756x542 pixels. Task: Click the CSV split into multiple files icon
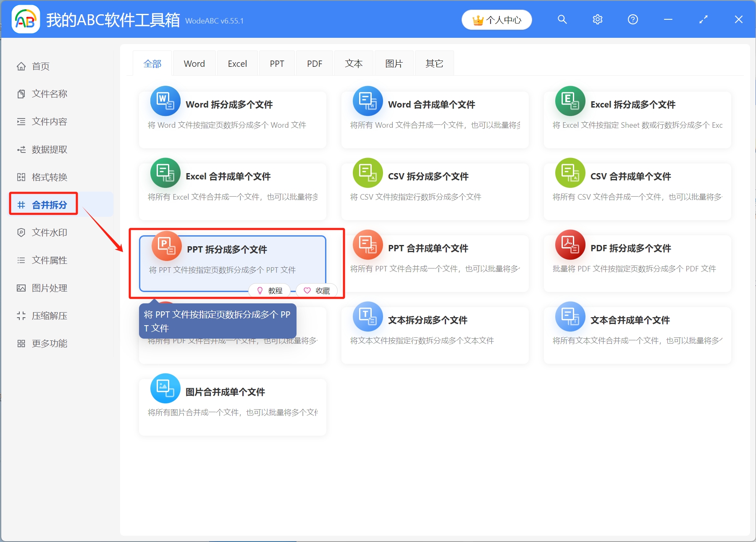pyautogui.click(x=368, y=173)
